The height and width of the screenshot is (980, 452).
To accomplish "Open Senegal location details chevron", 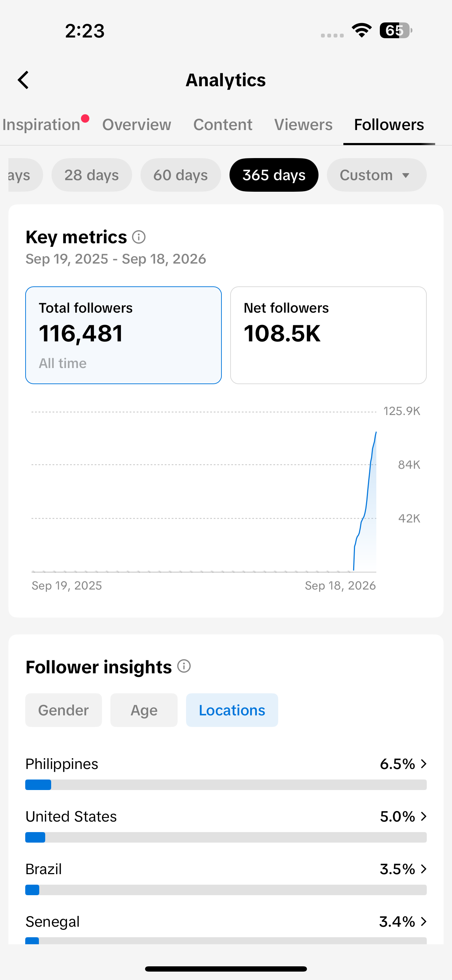I will (x=424, y=921).
